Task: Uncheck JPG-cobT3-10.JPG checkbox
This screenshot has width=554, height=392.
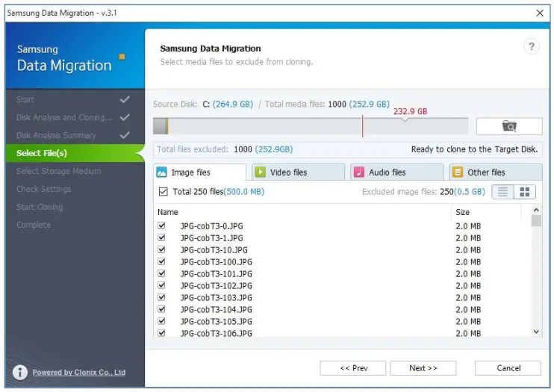Action: 161,249
